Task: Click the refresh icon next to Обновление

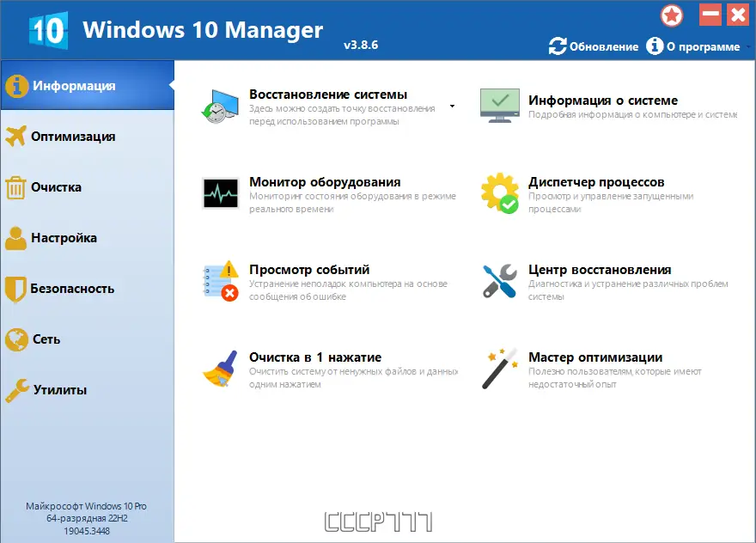Action: (558, 47)
